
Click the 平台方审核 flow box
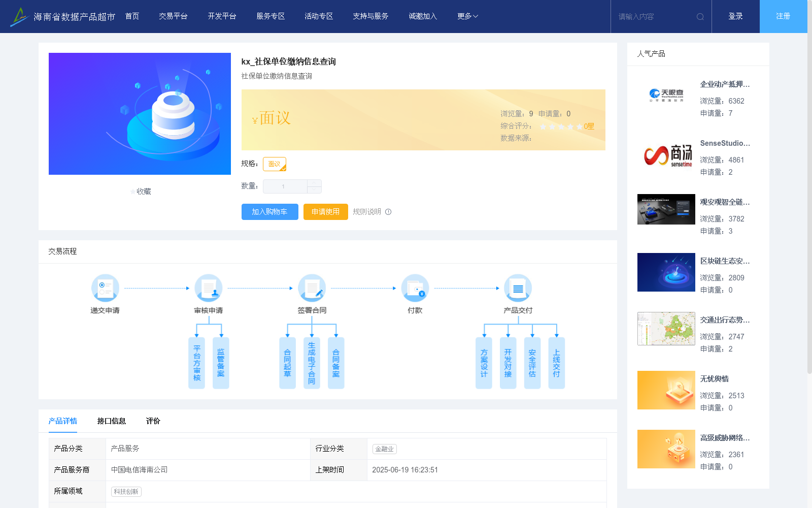pyautogui.click(x=196, y=363)
